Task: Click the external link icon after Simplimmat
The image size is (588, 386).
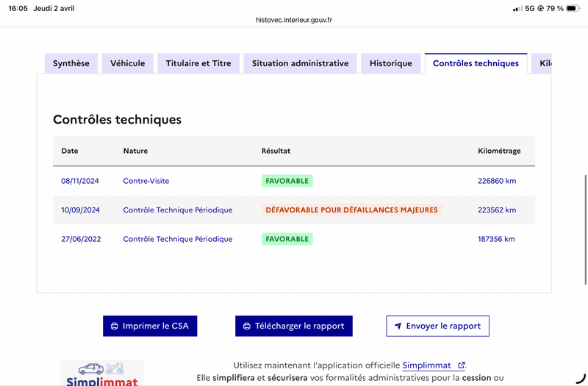Action: [462, 365]
